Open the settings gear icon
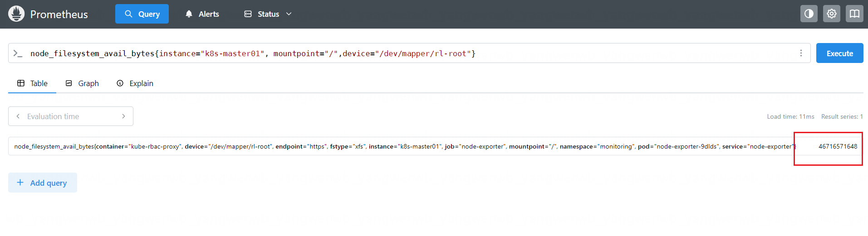Image resolution: width=868 pixels, height=236 pixels. click(831, 14)
